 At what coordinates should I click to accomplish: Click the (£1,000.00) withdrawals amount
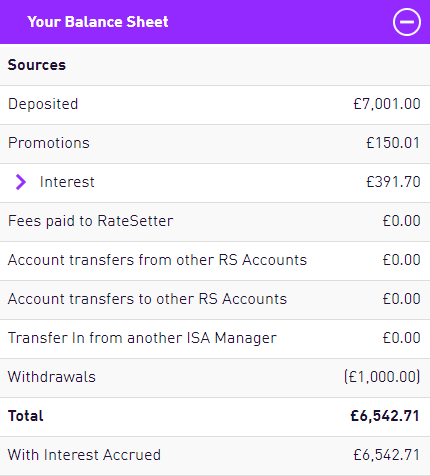point(382,377)
